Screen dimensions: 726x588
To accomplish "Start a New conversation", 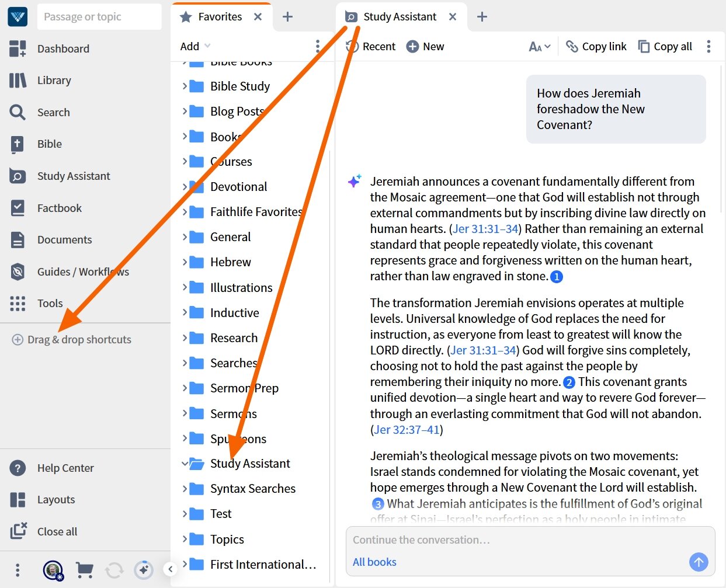I will [x=425, y=46].
